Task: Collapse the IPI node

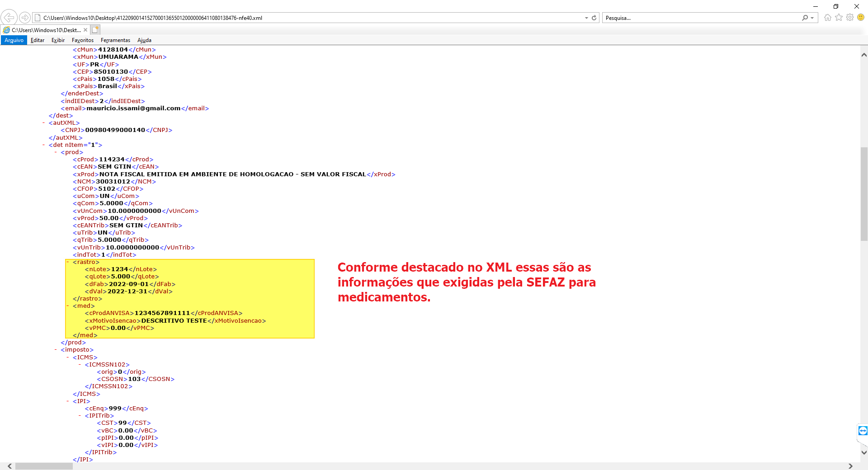Action: pos(68,401)
